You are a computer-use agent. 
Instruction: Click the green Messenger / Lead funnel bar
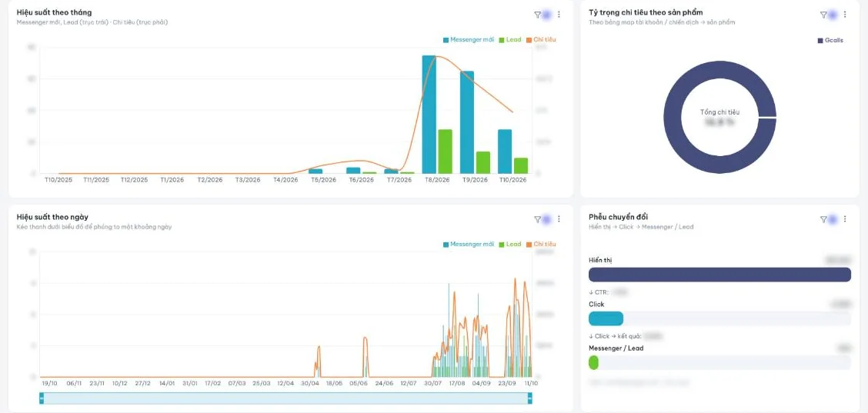[593, 362]
